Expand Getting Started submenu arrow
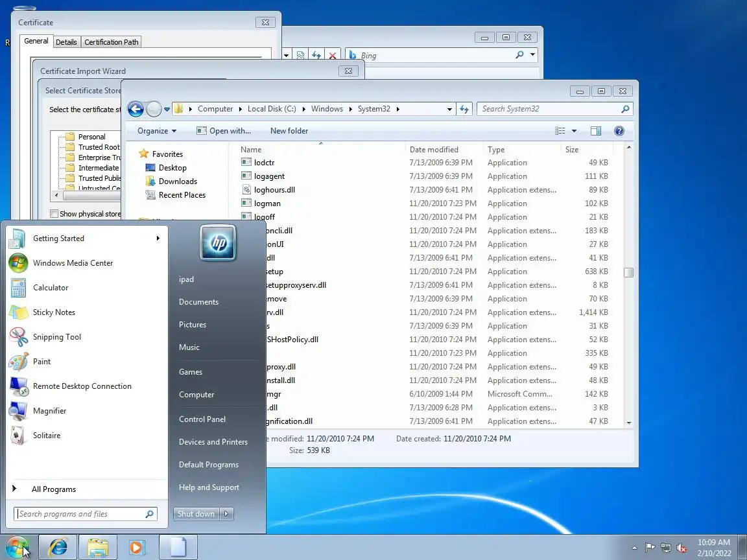Screen dimensions: 747x560 coord(158,238)
